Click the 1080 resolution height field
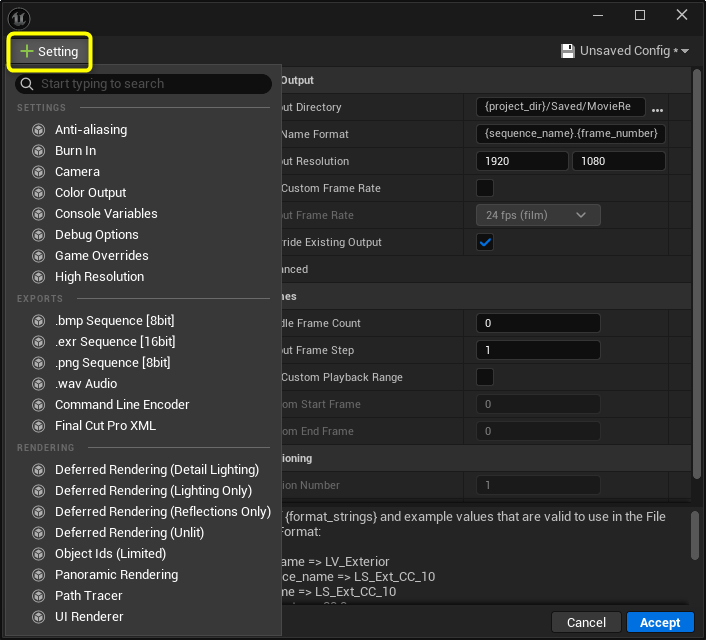 tap(619, 161)
